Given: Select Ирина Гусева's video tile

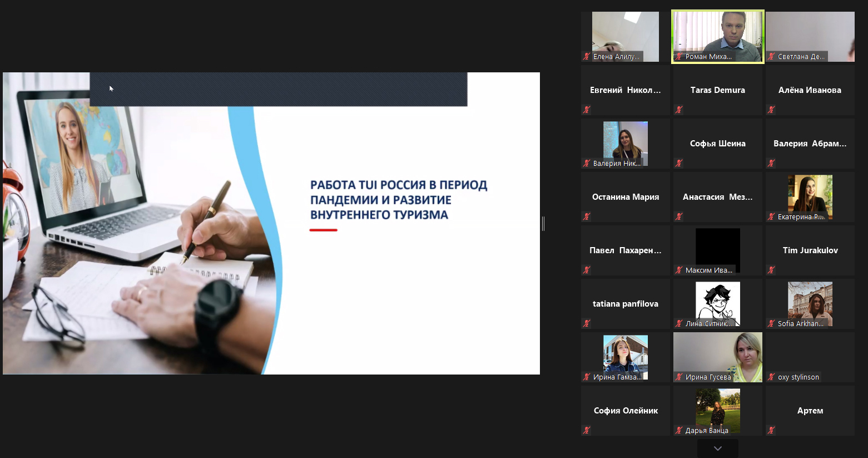Looking at the screenshot, I should click(717, 357).
